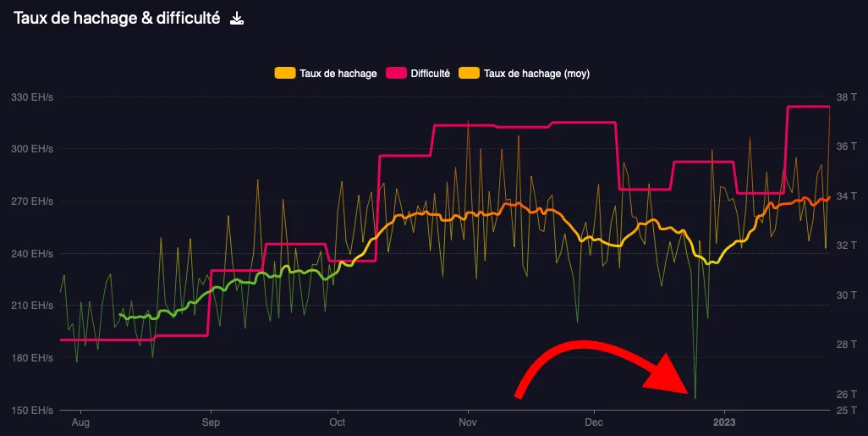This screenshot has width=868, height=436.
Task: Click the 150 EH/s left axis label
Action: (x=32, y=411)
